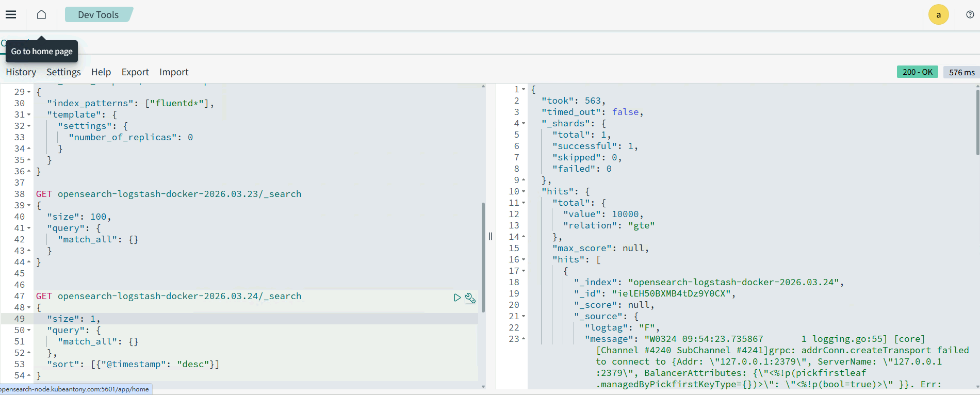Click the pane splitter handle between editors
This screenshot has width=980, height=395.
491,236
